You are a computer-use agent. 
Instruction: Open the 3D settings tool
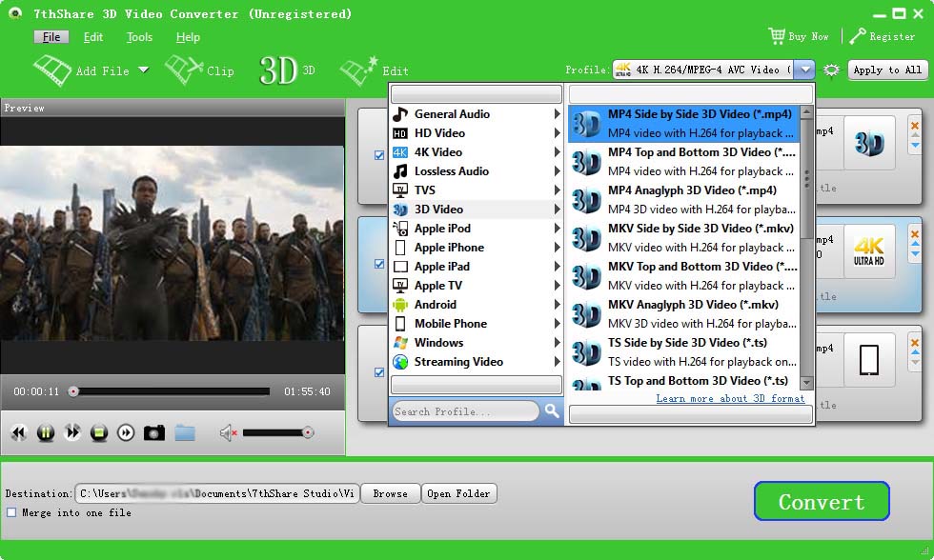click(x=287, y=70)
